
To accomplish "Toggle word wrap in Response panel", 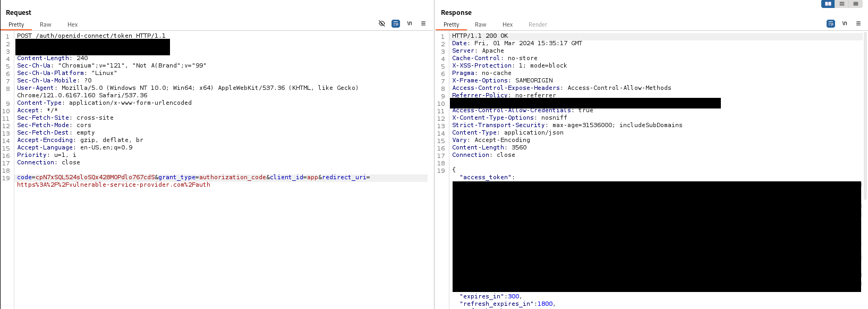I will click(x=831, y=23).
